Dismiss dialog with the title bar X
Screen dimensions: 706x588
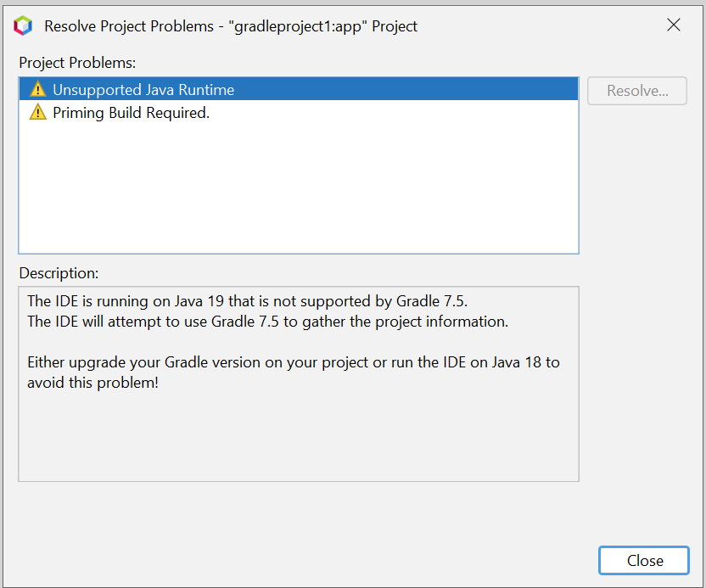pos(674,25)
